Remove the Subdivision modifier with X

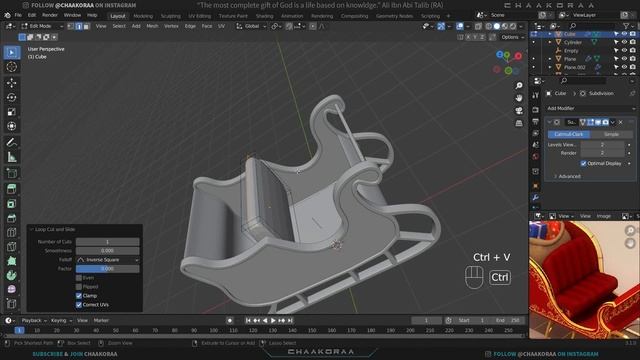pos(621,122)
